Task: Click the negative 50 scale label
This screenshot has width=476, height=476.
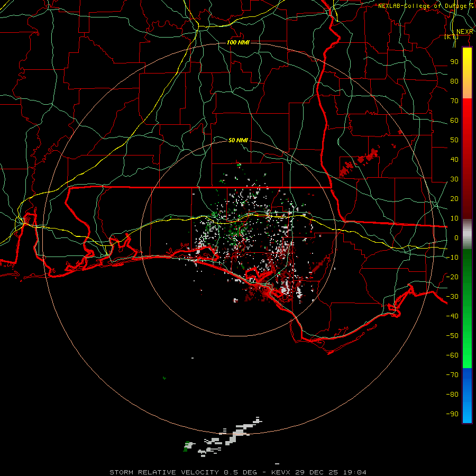Action: pyautogui.click(x=452, y=335)
